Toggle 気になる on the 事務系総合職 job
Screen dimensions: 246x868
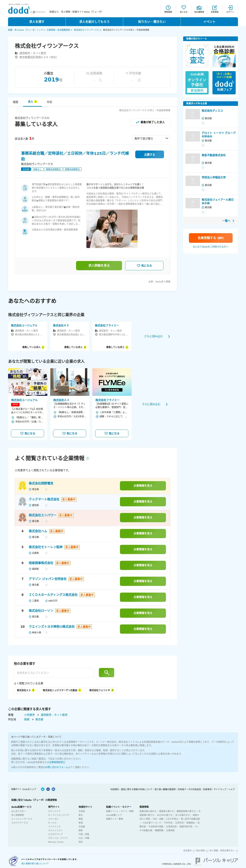point(144,266)
